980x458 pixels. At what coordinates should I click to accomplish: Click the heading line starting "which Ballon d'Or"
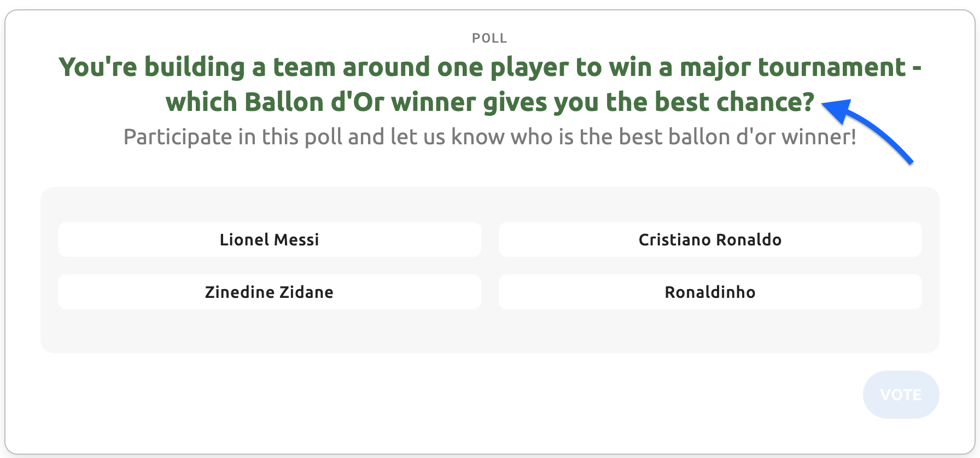click(x=489, y=102)
